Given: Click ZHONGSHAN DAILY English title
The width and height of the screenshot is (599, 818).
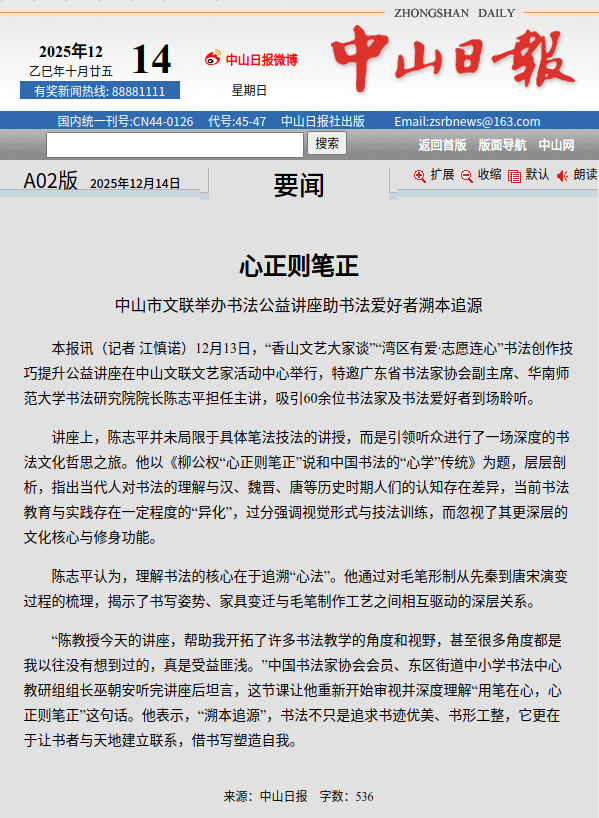Looking at the screenshot, I should pyautogui.click(x=454, y=13).
